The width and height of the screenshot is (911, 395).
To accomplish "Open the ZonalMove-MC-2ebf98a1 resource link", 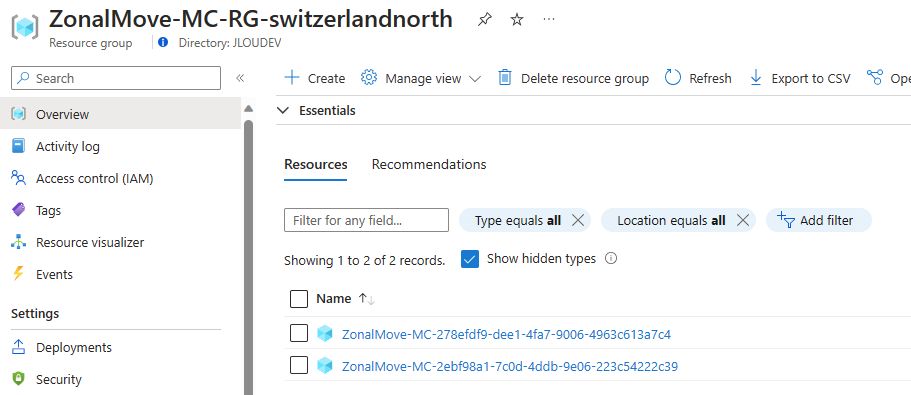I will (x=510, y=367).
